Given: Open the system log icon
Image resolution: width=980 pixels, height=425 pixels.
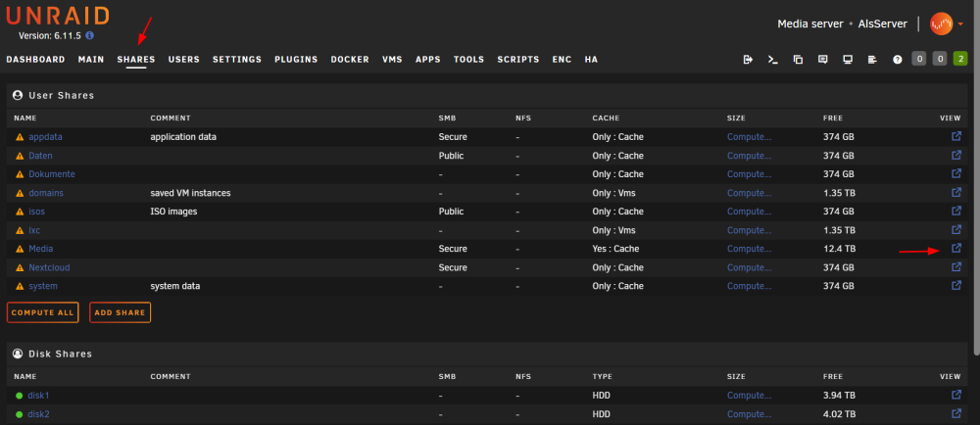Looking at the screenshot, I should (873, 60).
